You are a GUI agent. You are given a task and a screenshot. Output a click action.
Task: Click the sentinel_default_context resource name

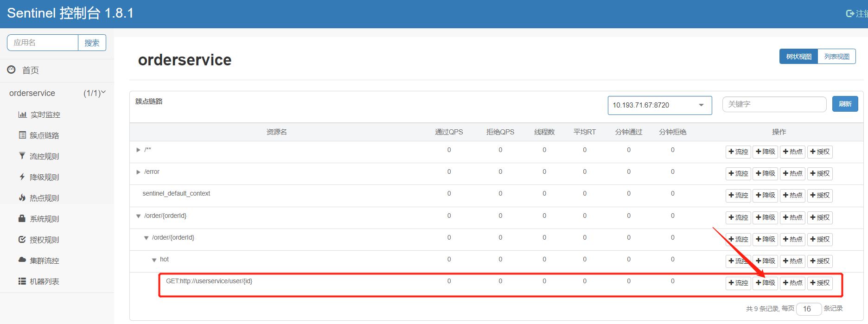tap(176, 193)
